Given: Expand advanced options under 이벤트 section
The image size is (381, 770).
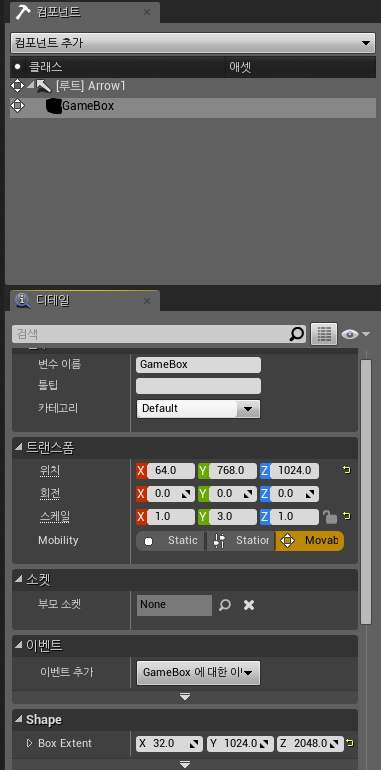Looking at the screenshot, I should coord(185,697).
